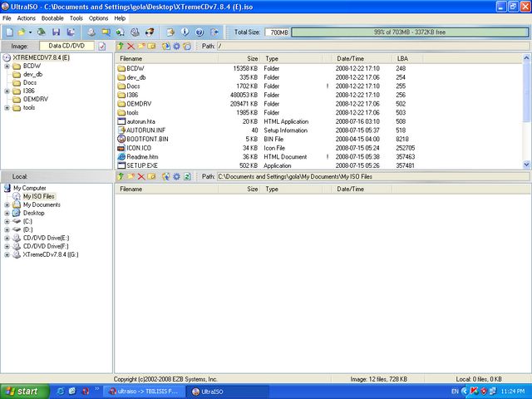
Task: Expand the BCDW folder in image tree
Action: (x=7, y=66)
